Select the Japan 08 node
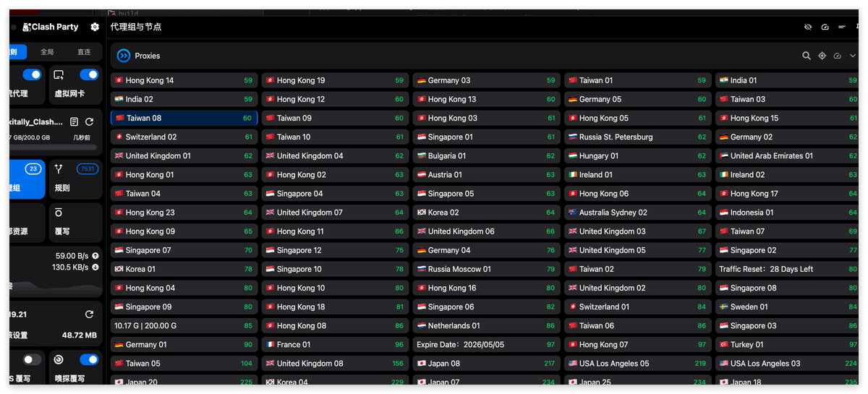The image size is (868, 394). pos(486,364)
